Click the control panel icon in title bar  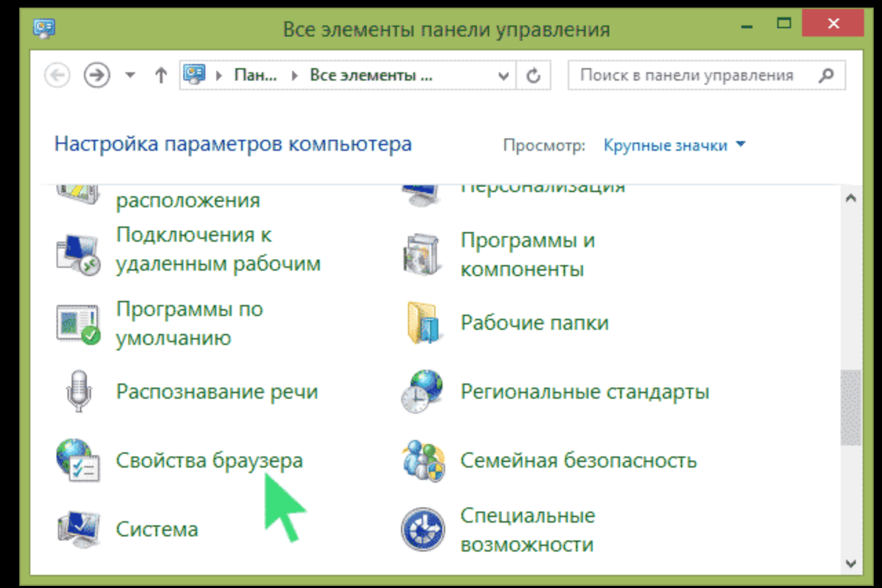coord(44,28)
